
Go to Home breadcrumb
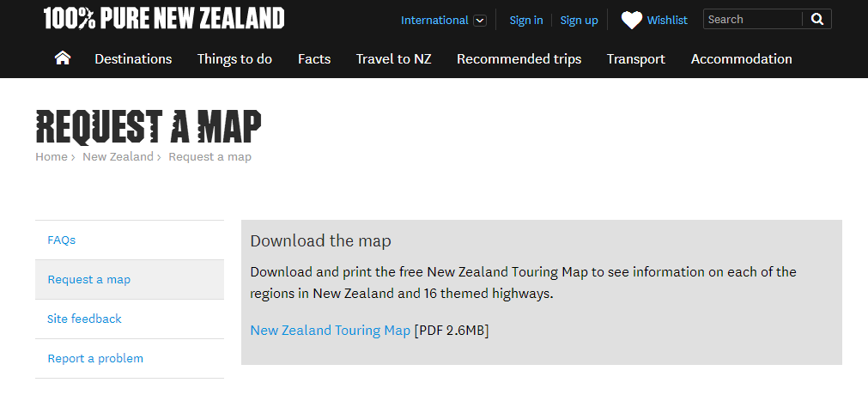52,157
